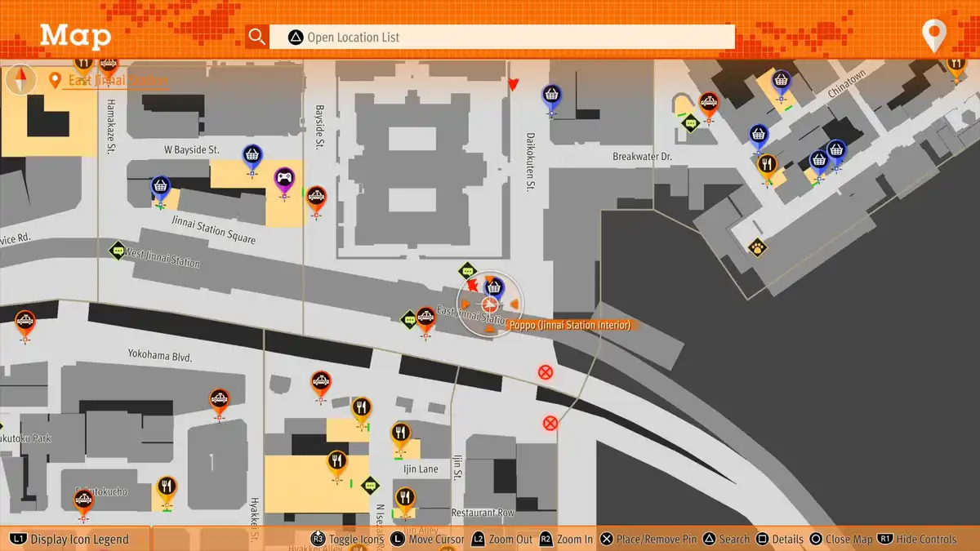Click the taxi pin on Bayside St.
980x551 pixels.
(316, 198)
